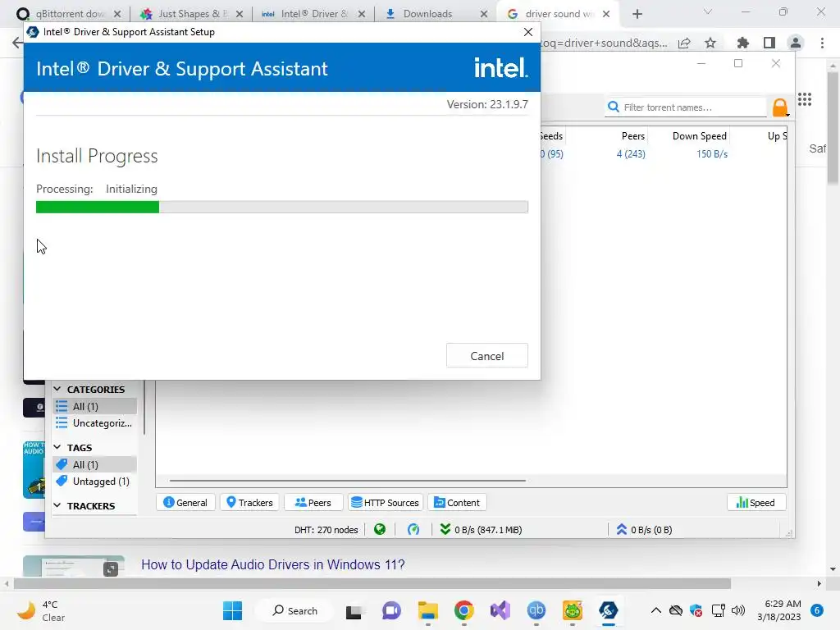Click the download speed status indicator
This screenshot has height=630, width=840.
pyautogui.click(x=481, y=529)
